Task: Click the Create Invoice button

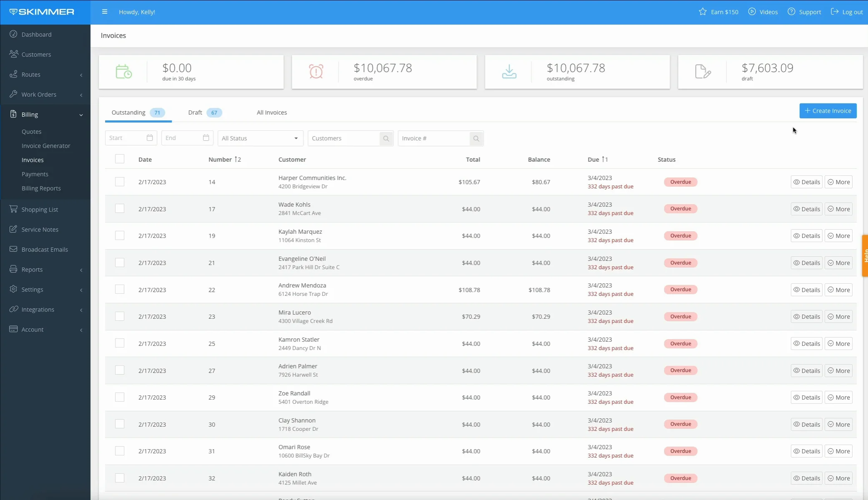Action: pos(828,111)
